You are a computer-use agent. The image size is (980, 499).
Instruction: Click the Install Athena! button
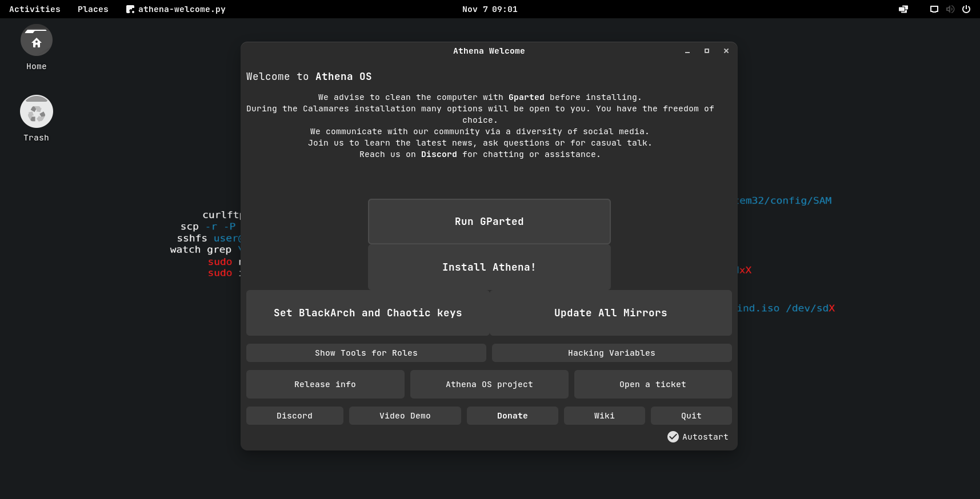point(489,267)
